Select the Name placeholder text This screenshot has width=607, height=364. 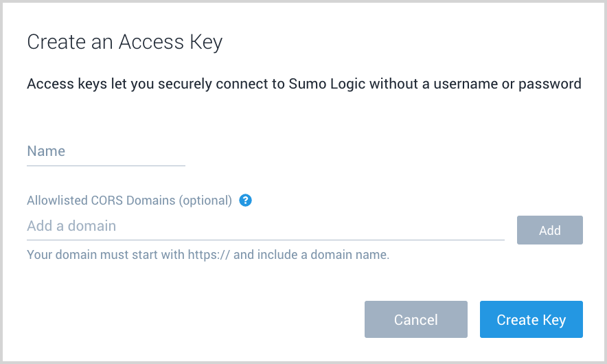point(46,151)
